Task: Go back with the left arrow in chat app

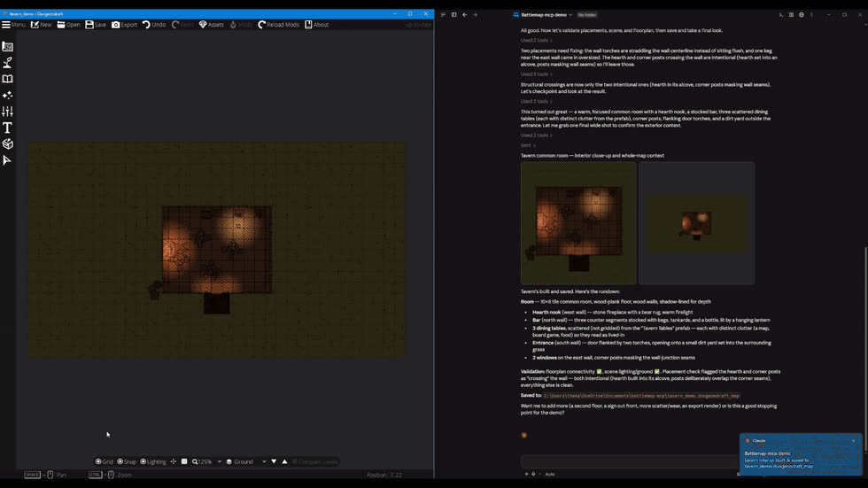Action: 464,15
